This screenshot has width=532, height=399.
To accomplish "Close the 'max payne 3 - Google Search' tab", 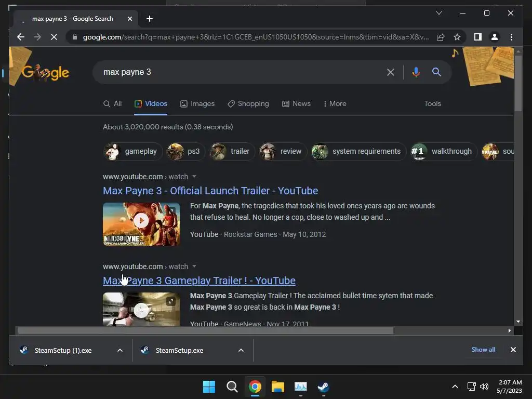I will (x=129, y=19).
